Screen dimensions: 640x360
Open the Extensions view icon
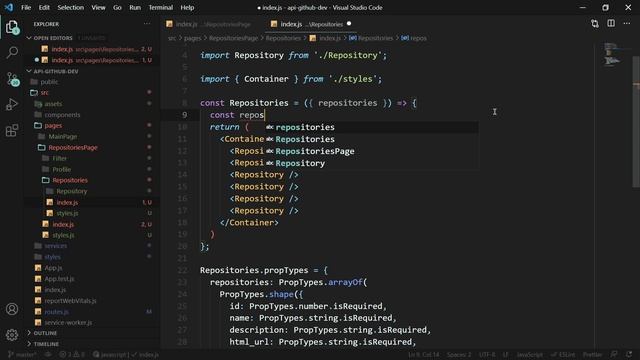point(12,131)
